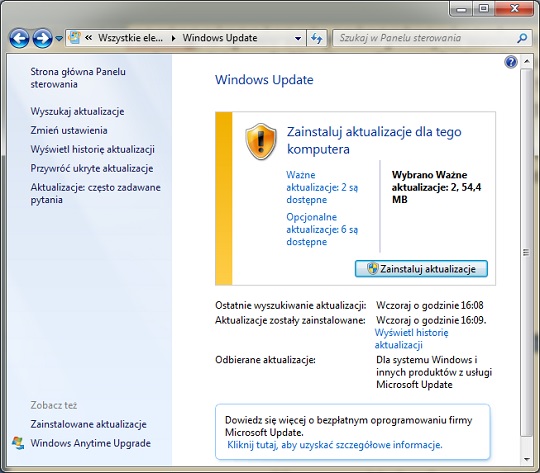
Task: Click the 'Zainstaluj aktualizacje' button
Action: pos(421,269)
